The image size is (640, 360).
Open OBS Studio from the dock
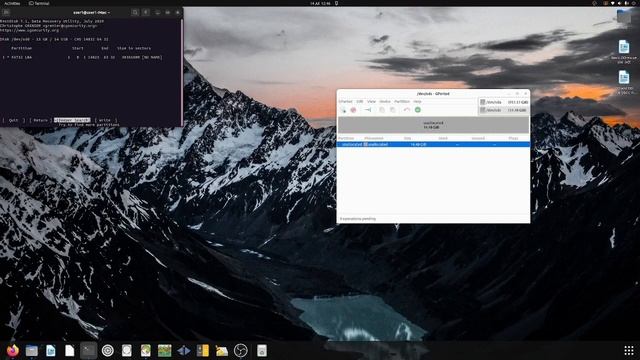point(240,351)
